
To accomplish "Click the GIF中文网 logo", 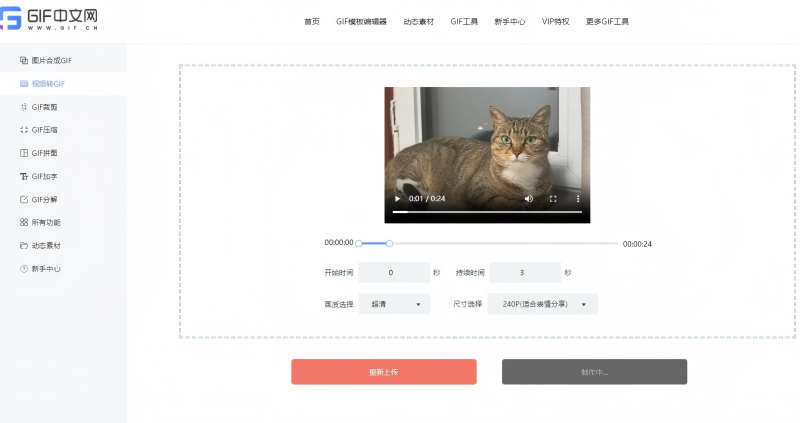I will (x=49, y=18).
